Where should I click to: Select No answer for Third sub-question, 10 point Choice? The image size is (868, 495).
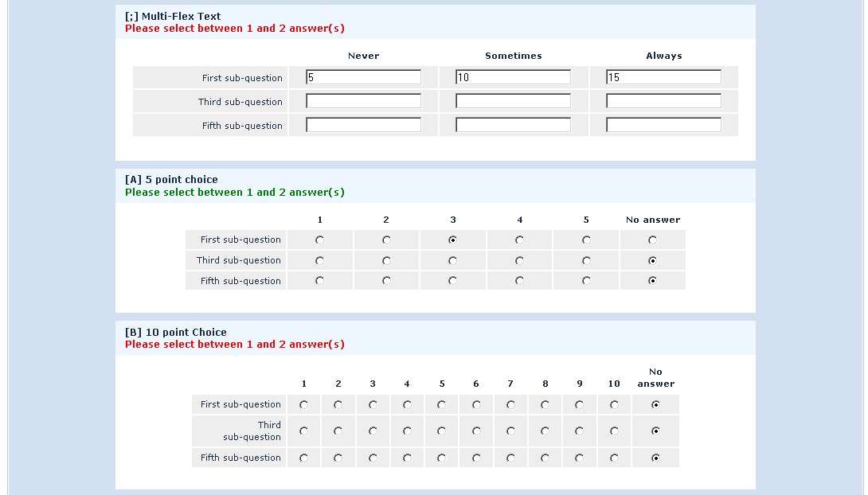pos(655,431)
